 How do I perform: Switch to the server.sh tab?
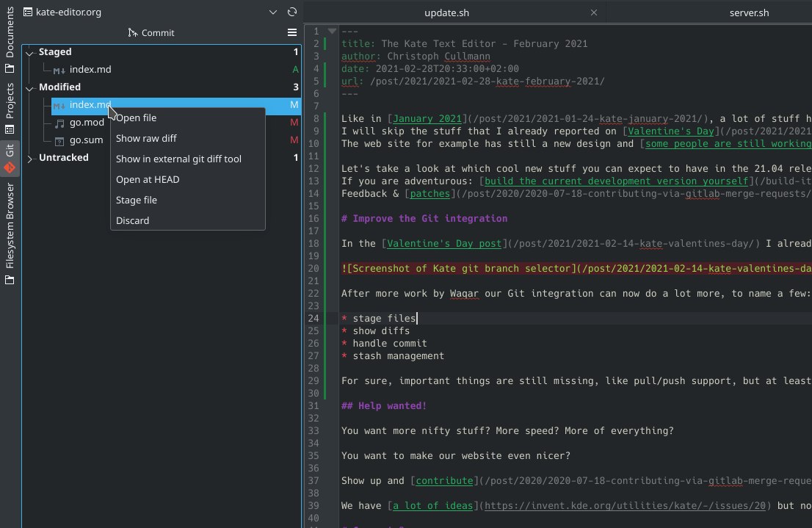pos(749,13)
